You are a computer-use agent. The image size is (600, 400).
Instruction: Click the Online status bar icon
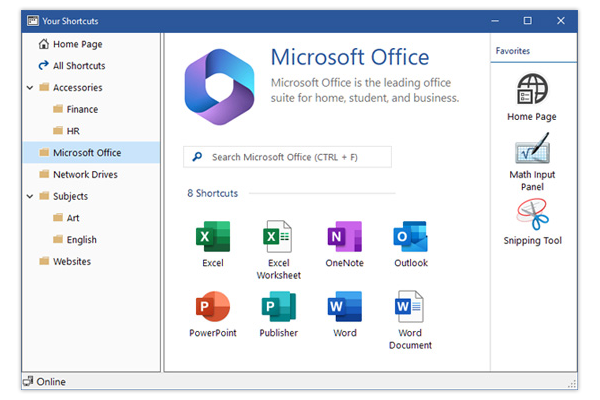point(28,381)
